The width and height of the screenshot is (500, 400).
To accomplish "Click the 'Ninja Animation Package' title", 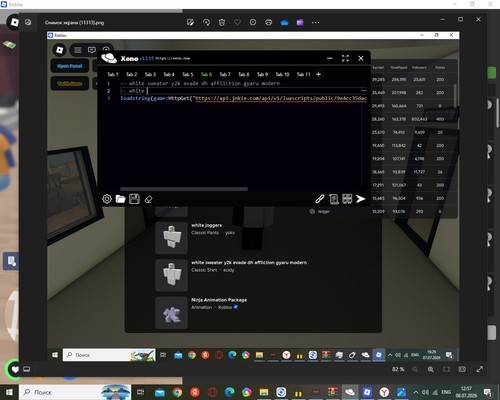I will tap(219, 300).
